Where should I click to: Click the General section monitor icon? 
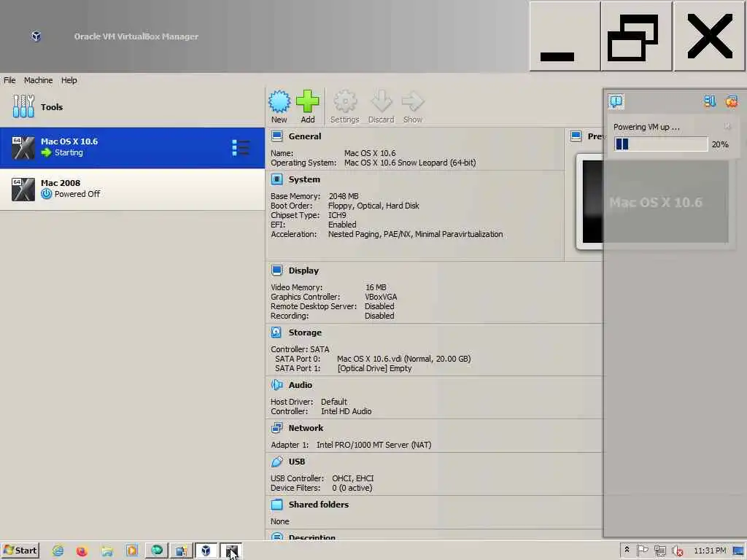[276, 136]
